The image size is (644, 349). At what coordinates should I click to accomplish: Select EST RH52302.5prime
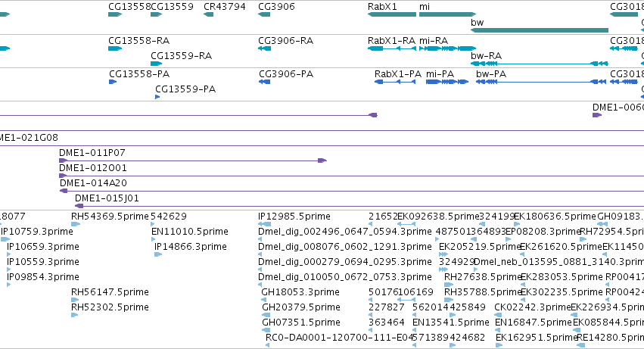point(74,315)
